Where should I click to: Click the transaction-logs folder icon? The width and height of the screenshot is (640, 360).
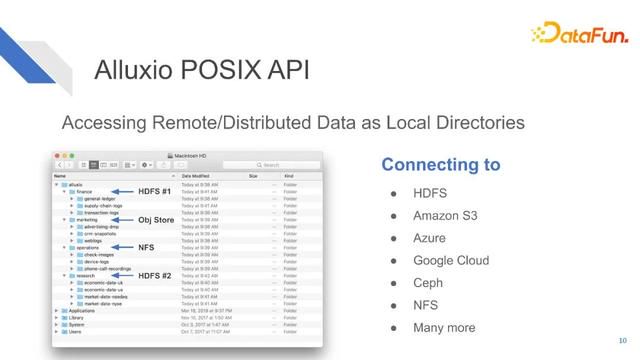80,213
